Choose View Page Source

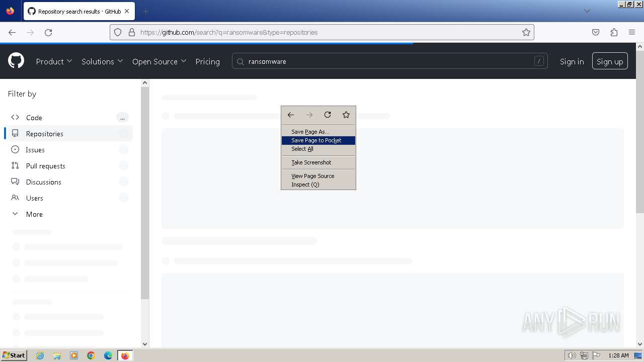tap(318, 176)
